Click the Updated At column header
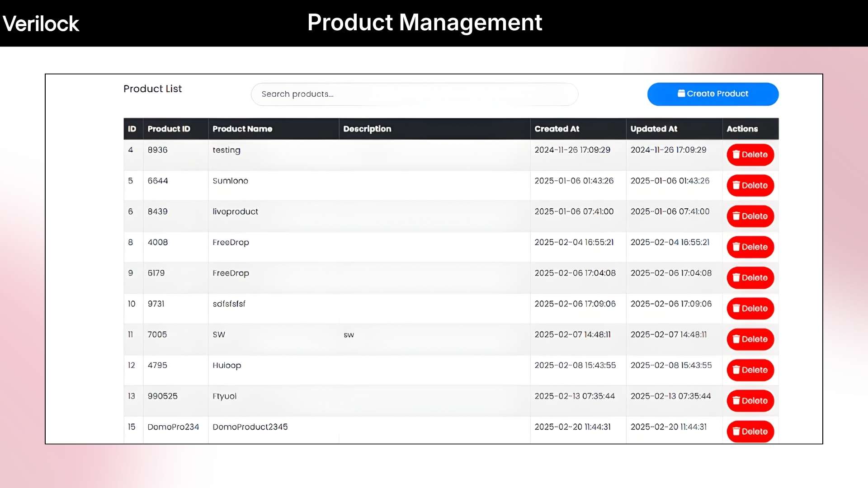 [x=654, y=129]
